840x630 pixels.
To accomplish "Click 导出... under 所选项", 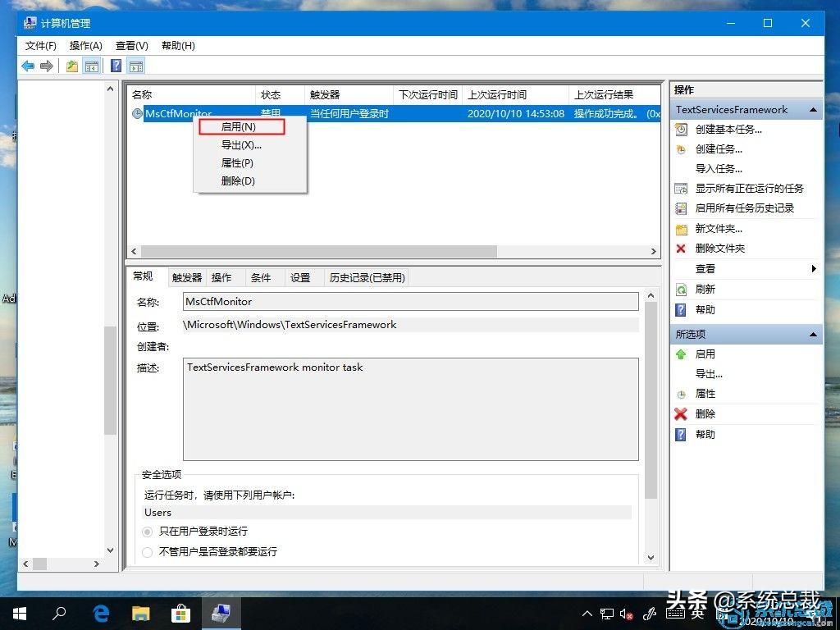I will (707, 373).
